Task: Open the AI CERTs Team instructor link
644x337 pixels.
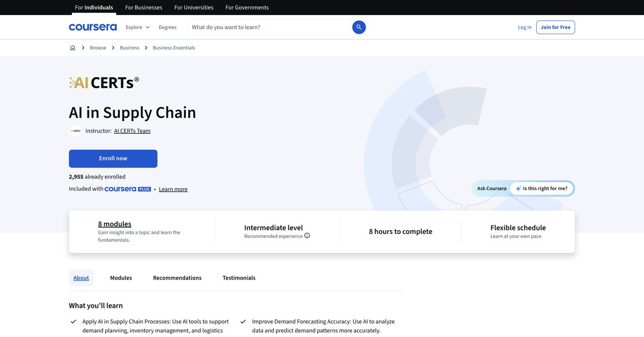Action: click(x=132, y=131)
